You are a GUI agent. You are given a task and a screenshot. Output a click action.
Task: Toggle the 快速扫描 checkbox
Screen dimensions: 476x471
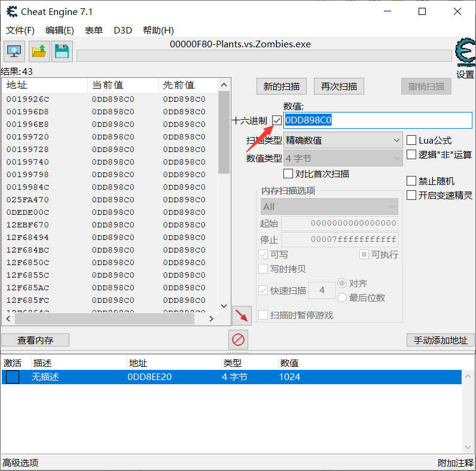pos(263,290)
